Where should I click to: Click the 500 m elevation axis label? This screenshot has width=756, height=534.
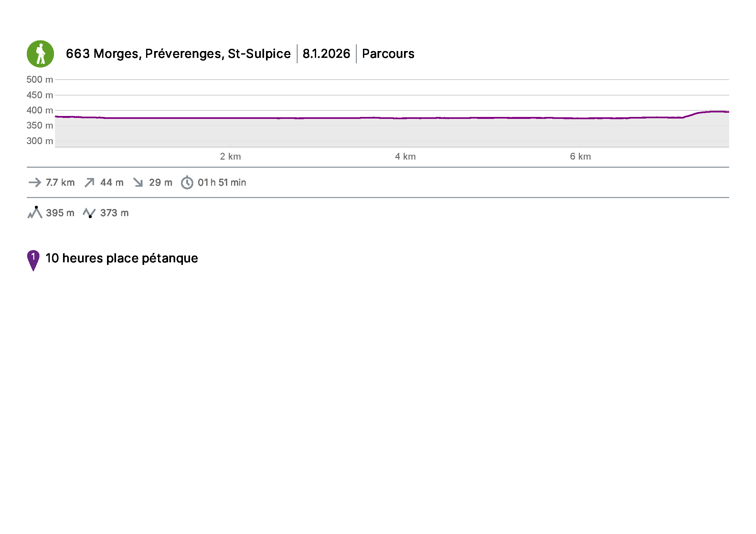pyautogui.click(x=39, y=79)
